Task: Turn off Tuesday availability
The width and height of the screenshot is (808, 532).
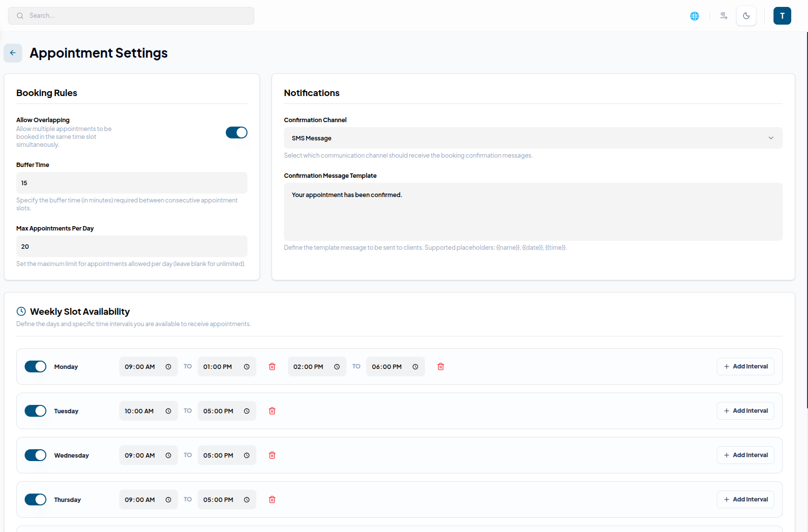Action: (35, 411)
